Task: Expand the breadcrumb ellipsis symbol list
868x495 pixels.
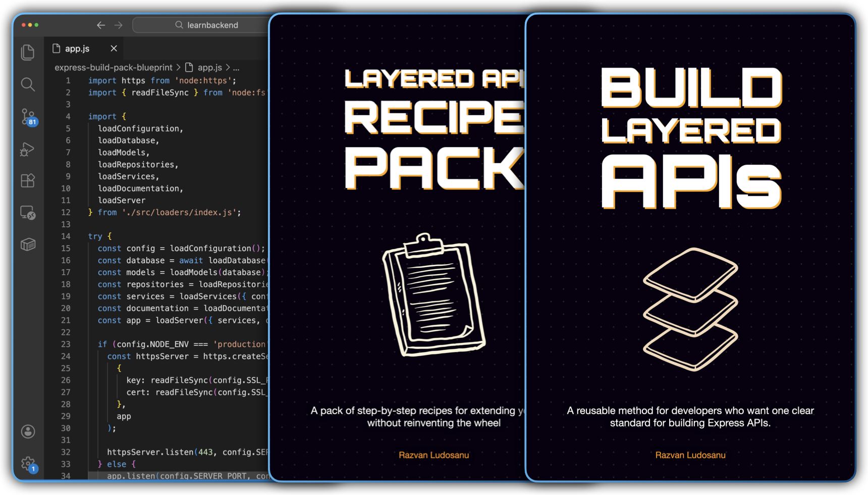Action: (236, 67)
